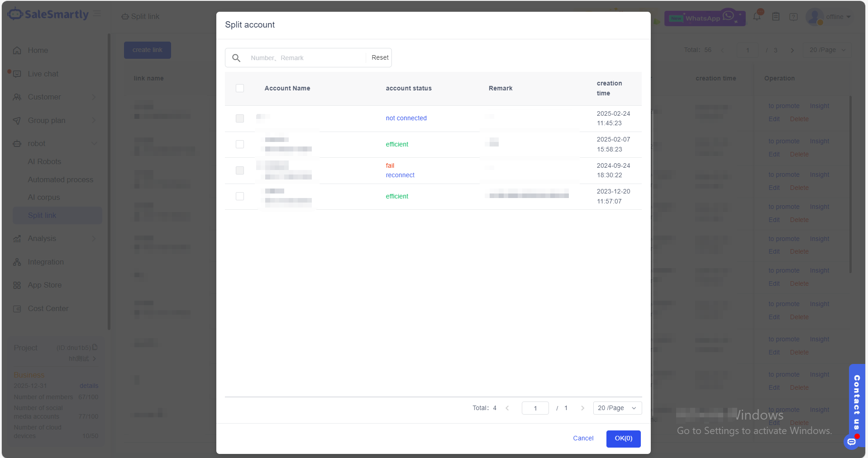Viewport: 868px width, 458px height.
Task: Click the Number, Remark search field
Action: point(305,58)
